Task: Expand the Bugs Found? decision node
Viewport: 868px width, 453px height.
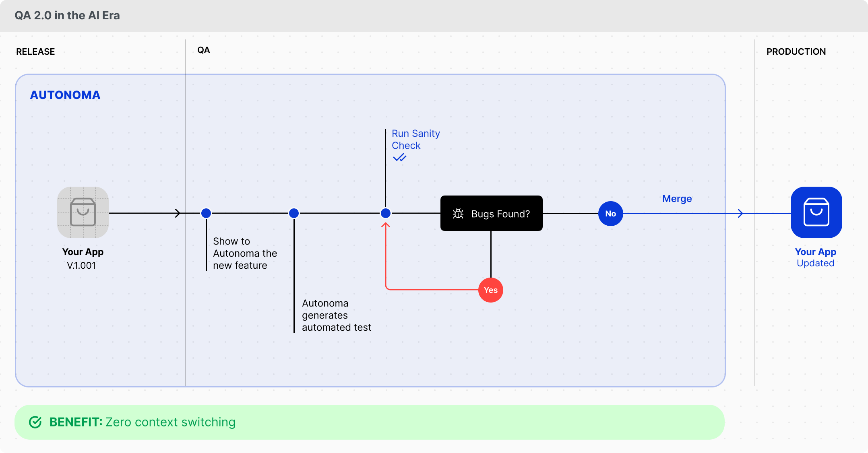Action: click(492, 214)
